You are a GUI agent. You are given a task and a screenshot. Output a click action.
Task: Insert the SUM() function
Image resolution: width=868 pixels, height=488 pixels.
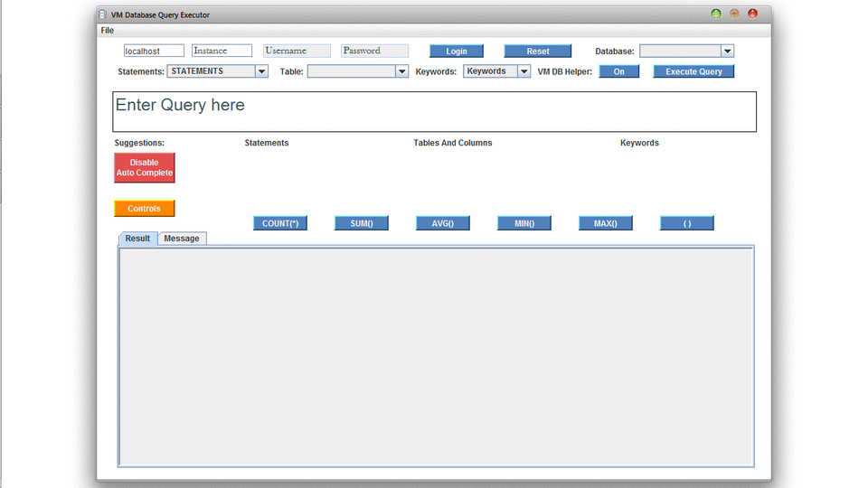tap(361, 223)
